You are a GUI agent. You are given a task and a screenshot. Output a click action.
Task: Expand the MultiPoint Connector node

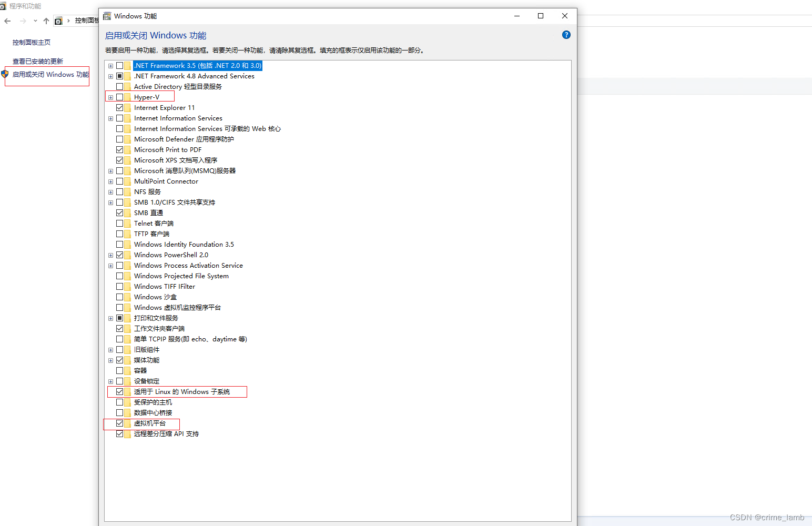[110, 181]
